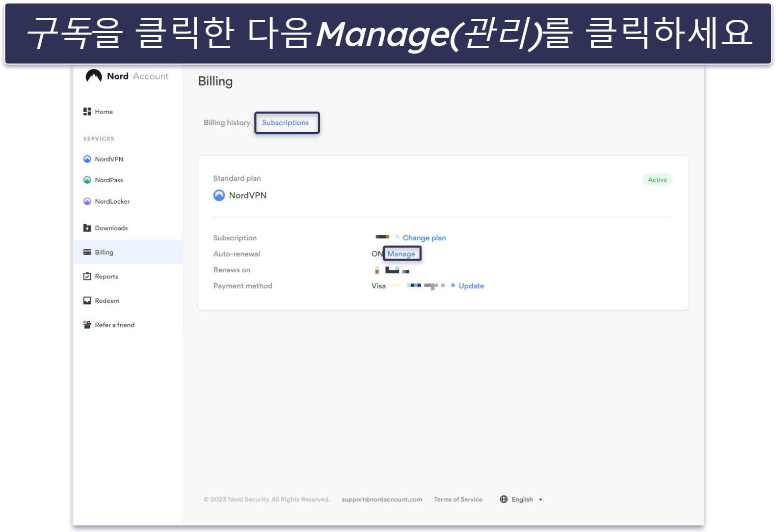The width and height of the screenshot is (776, 532).
Task: Click the Downloads sidebar icon
Action: (87, 228)
